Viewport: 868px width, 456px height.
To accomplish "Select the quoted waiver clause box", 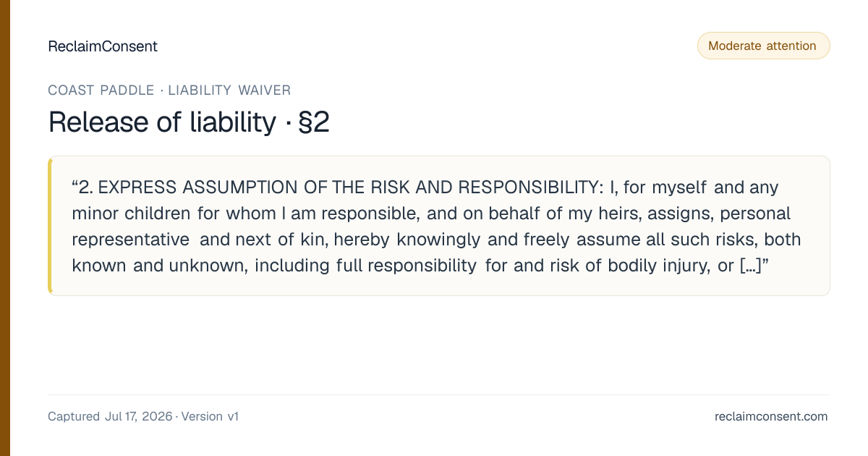I will click(438, 226).
